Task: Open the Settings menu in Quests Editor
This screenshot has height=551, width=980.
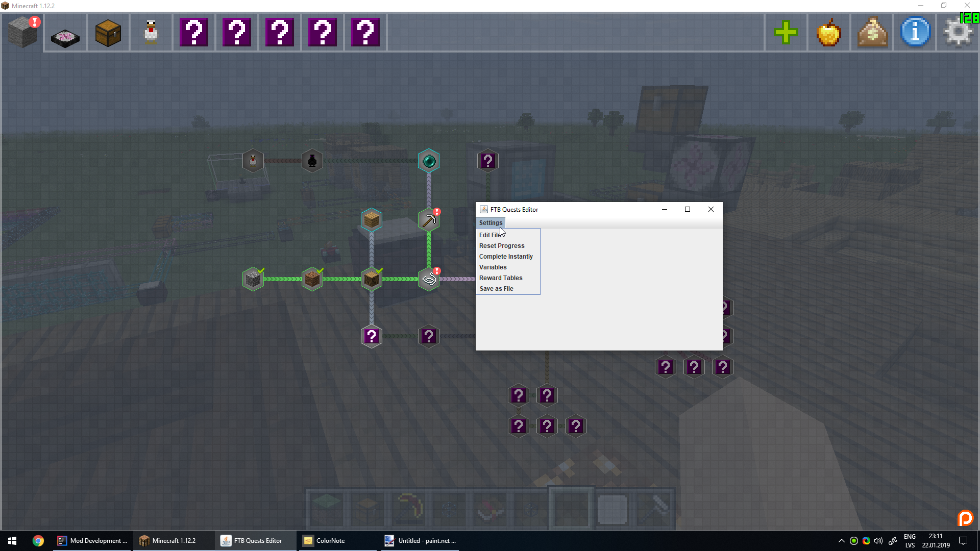Action: [491, 223]
